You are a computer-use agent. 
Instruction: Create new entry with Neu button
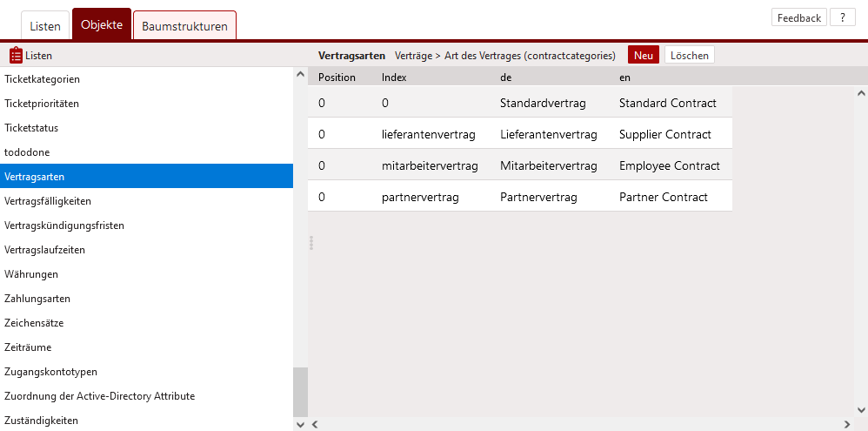point(644,56)
